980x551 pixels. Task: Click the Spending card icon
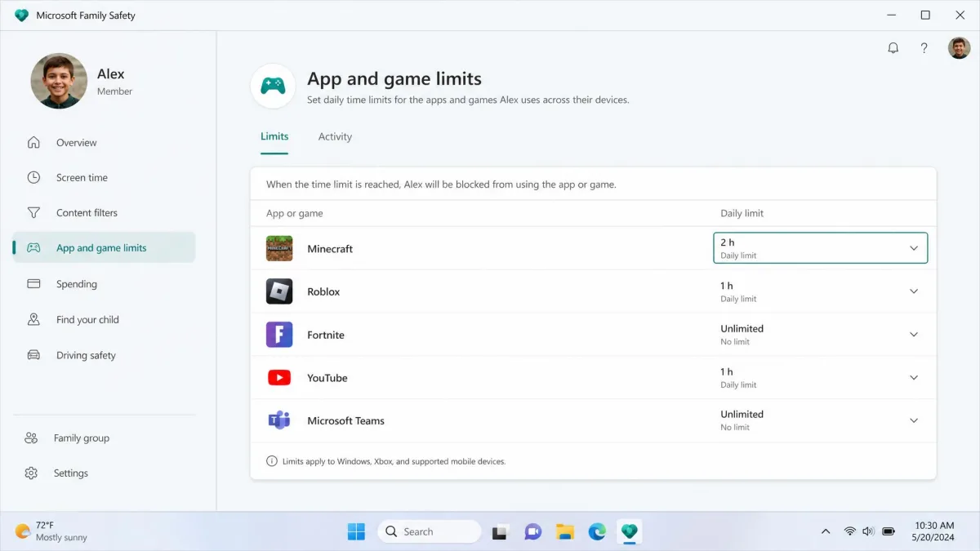pos(33,284)
